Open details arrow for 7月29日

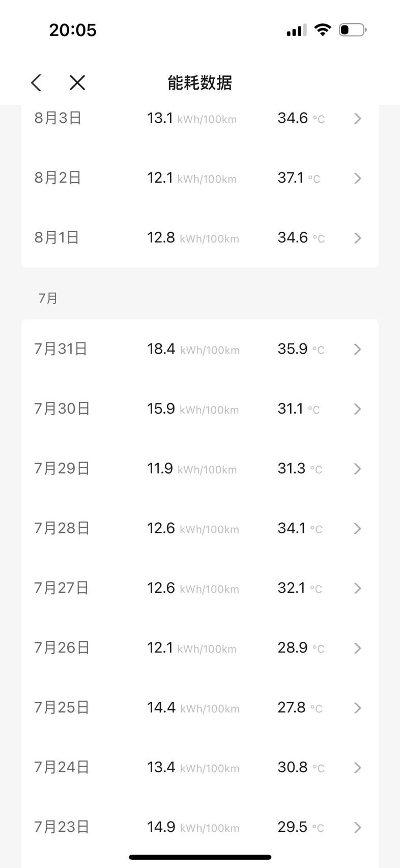click(358, 469)
